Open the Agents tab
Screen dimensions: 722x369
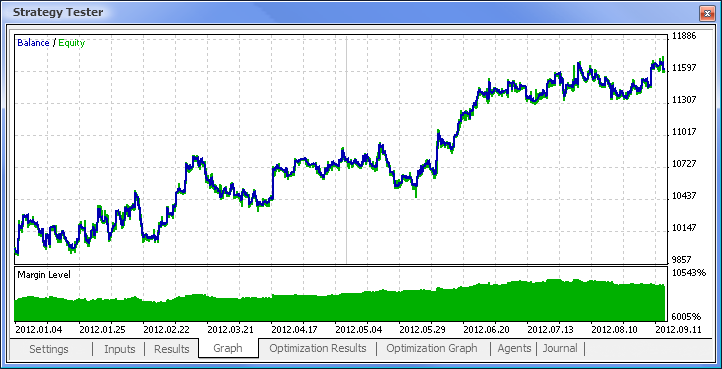click(514, 348)
